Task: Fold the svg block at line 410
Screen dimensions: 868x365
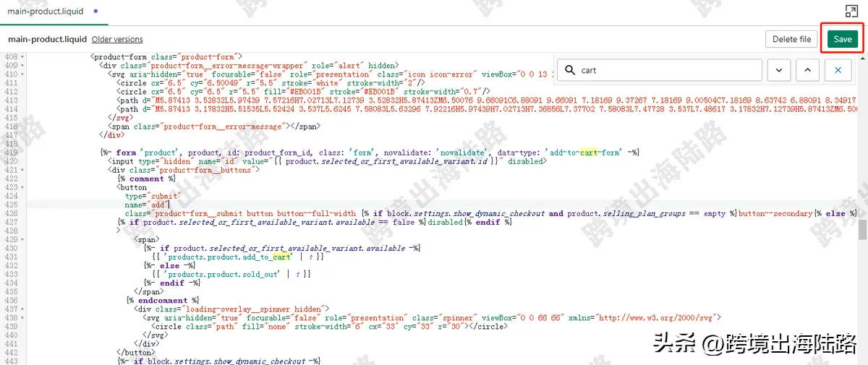Action: pos(22,74)
